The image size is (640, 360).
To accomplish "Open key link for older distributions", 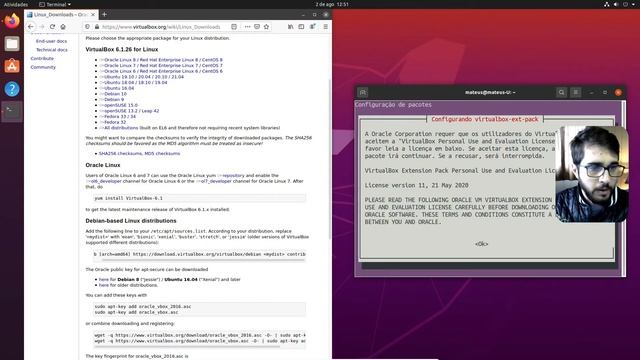I will 104,285.
